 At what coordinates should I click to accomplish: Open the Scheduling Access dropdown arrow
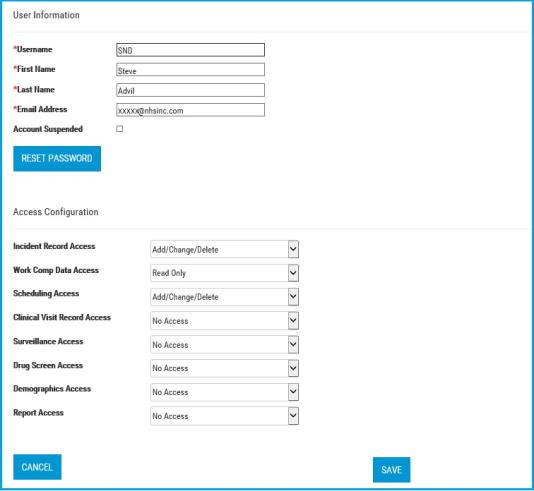(293, 297)
